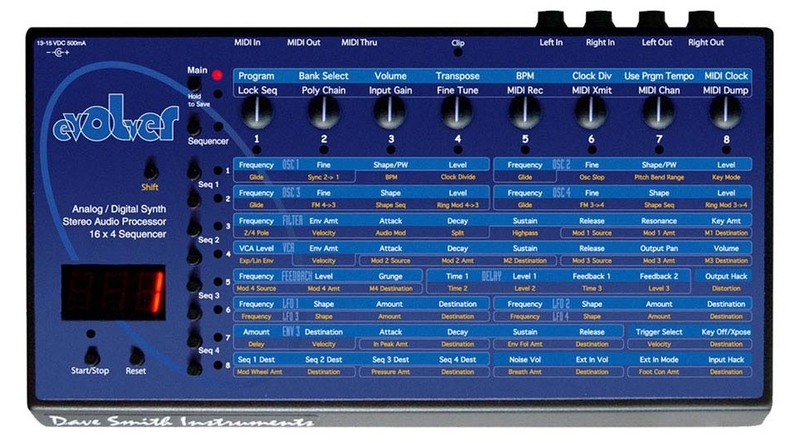Click the Osc Slop label
The image size is (800, 443).
point(592,177)
